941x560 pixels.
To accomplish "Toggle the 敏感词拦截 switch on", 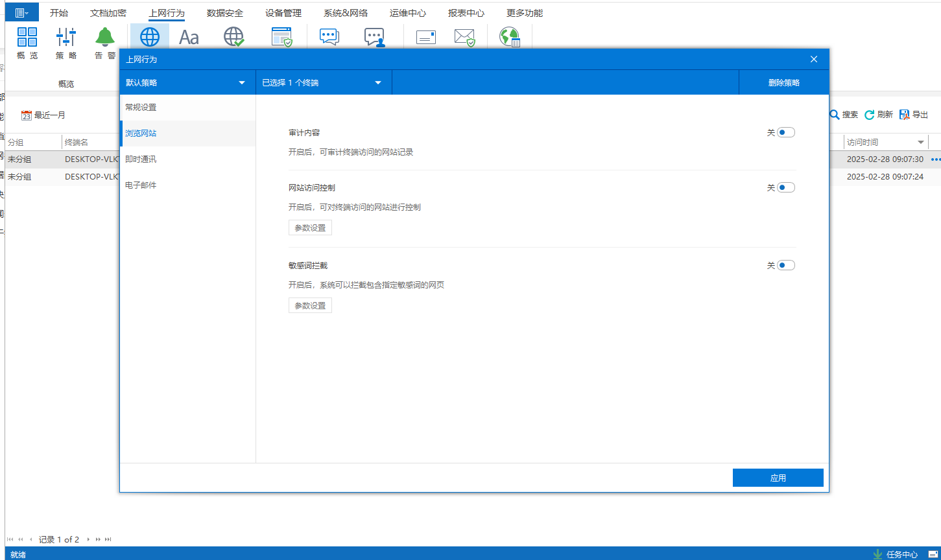I will pos(785,265).
